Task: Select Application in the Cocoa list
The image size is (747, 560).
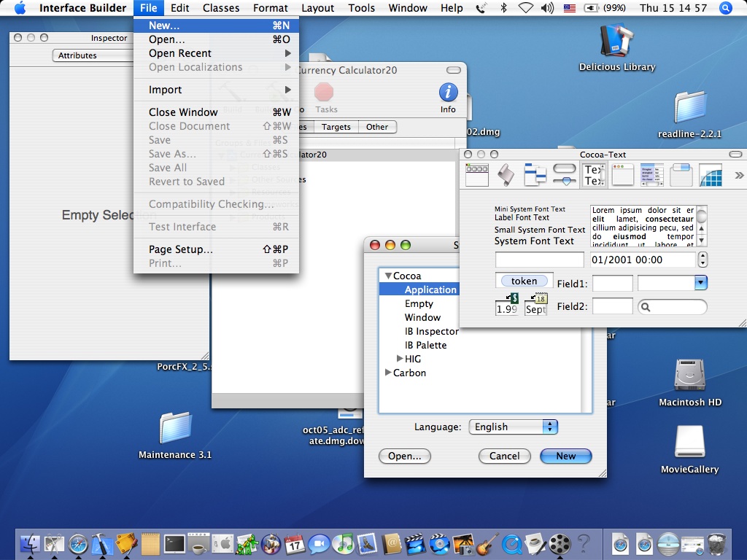Action: pos(419,289)
